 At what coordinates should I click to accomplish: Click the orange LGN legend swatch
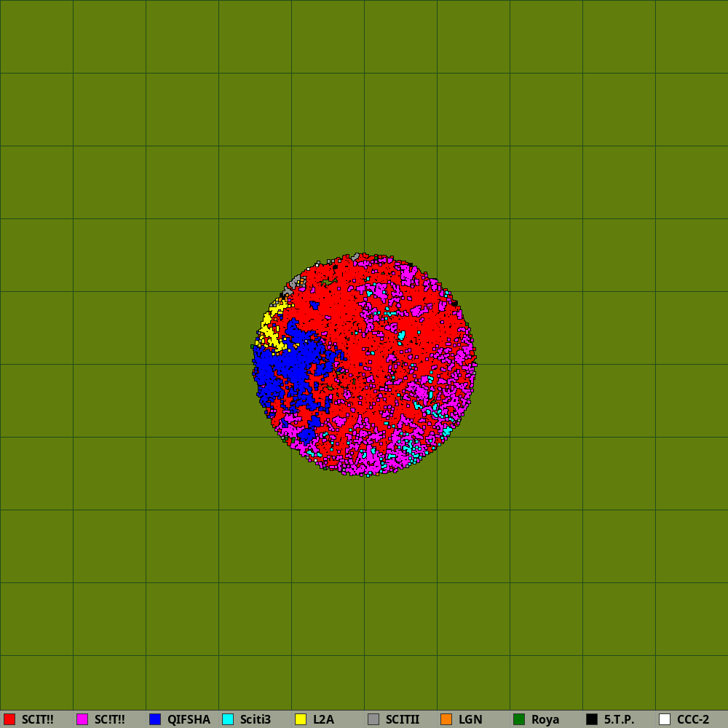pyautogui.click(x=446, y=719)
